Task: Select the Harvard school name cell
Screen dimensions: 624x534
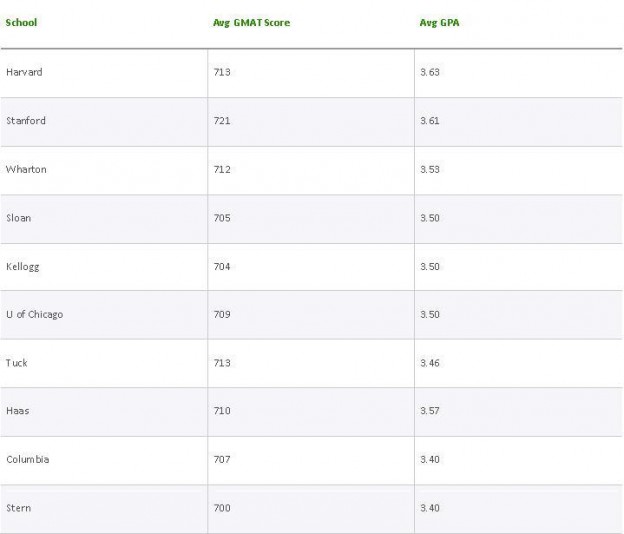Action: (24, 72)
